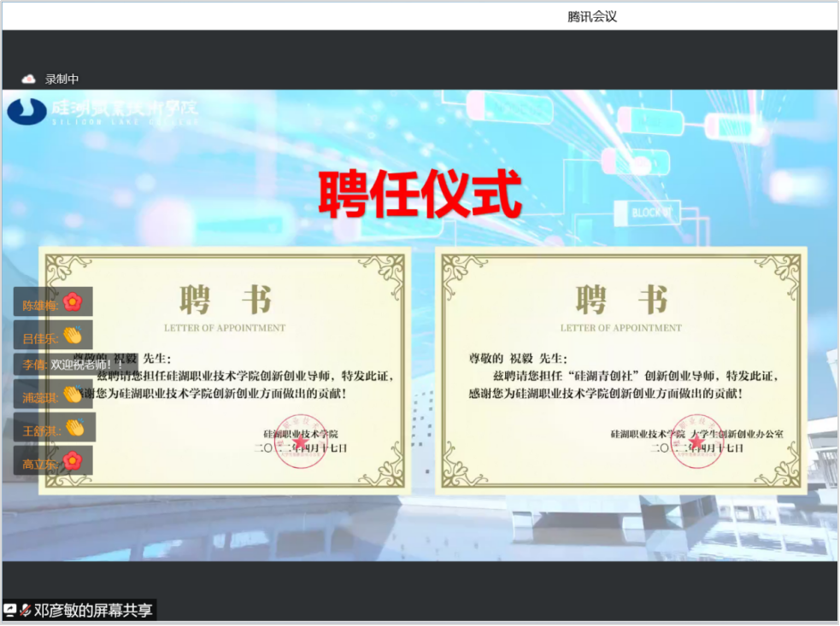This screenshot has width=840, height=626.
Task: Click the screen share icon at bottom left
Action: click(x=10, y=610)
